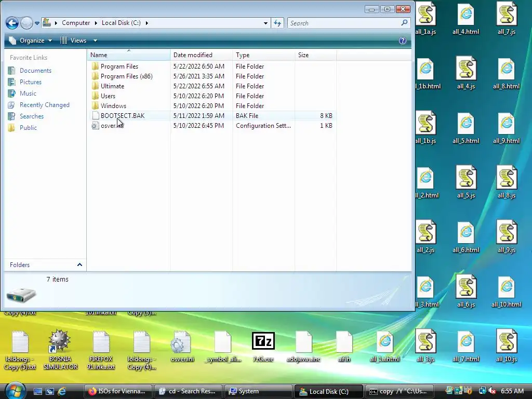Viewport: 532px width, 399px height.
Task: Open Explorer Help question icon
Action: (x=403, y=41)
